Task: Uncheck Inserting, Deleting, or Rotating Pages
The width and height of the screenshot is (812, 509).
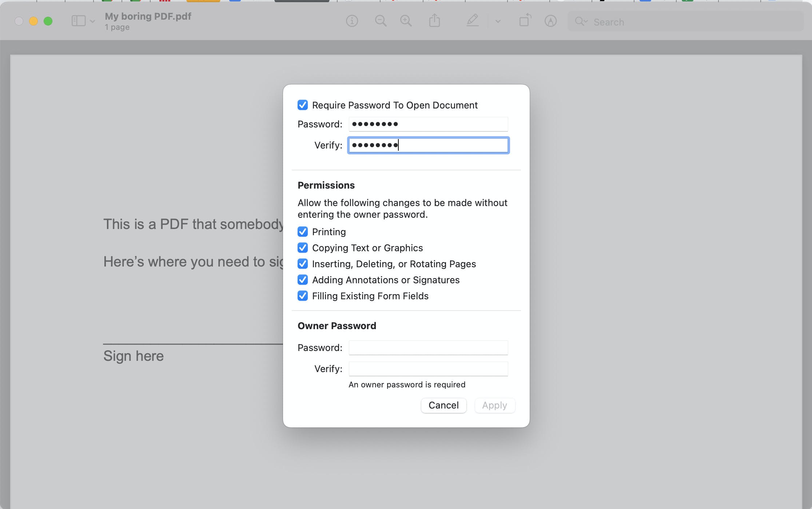Action: point(302,263)
